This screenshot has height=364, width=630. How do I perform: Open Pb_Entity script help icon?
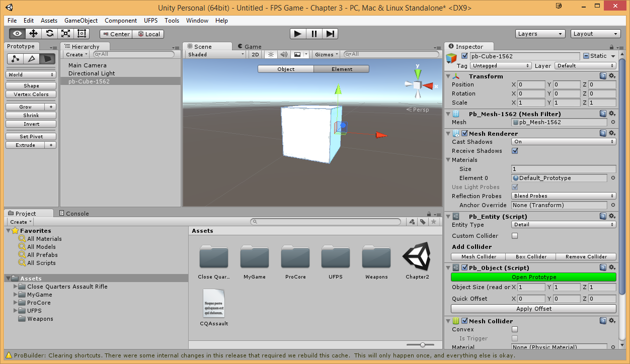tap(603, 216)
